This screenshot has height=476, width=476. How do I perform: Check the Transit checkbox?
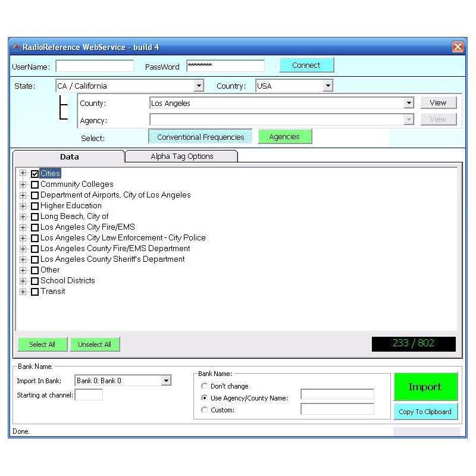click(35, 292)
